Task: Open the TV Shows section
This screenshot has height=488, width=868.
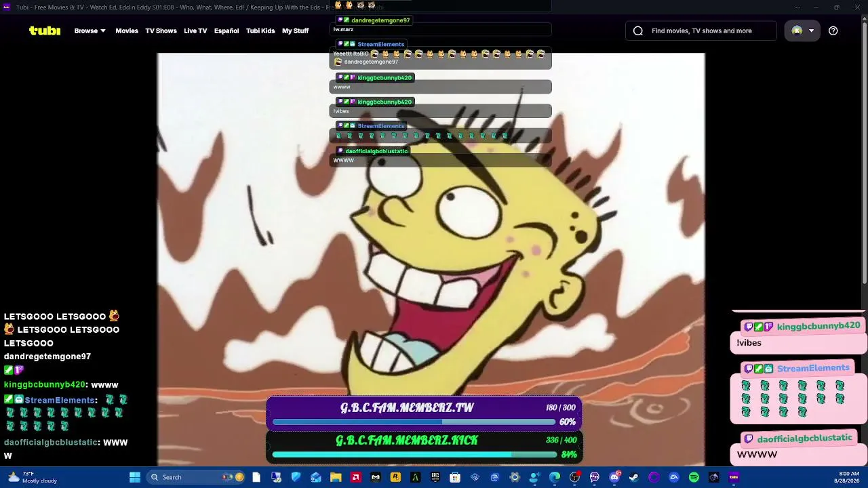Action: click(x=161, y=30)
